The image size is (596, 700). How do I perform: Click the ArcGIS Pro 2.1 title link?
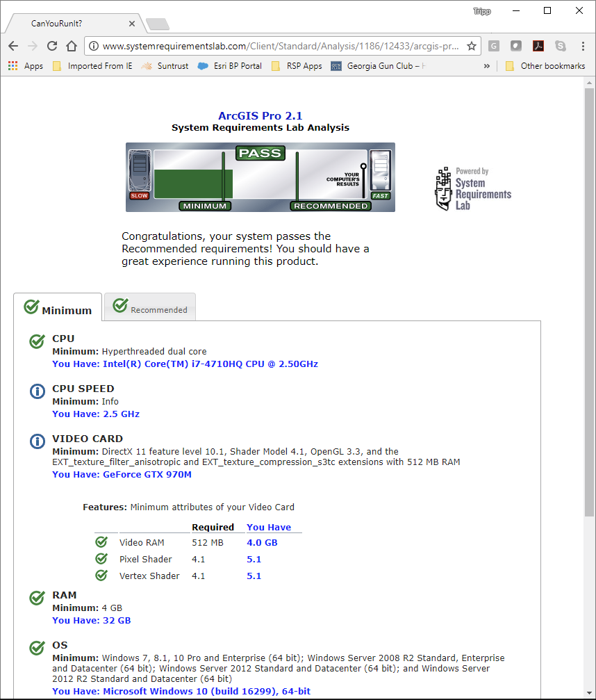260,115
